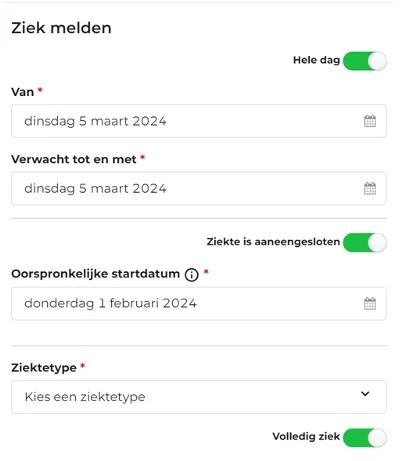Turn off the Volledig ziek toggle
This screenshot has height=461, width=400.
point(365,438)
